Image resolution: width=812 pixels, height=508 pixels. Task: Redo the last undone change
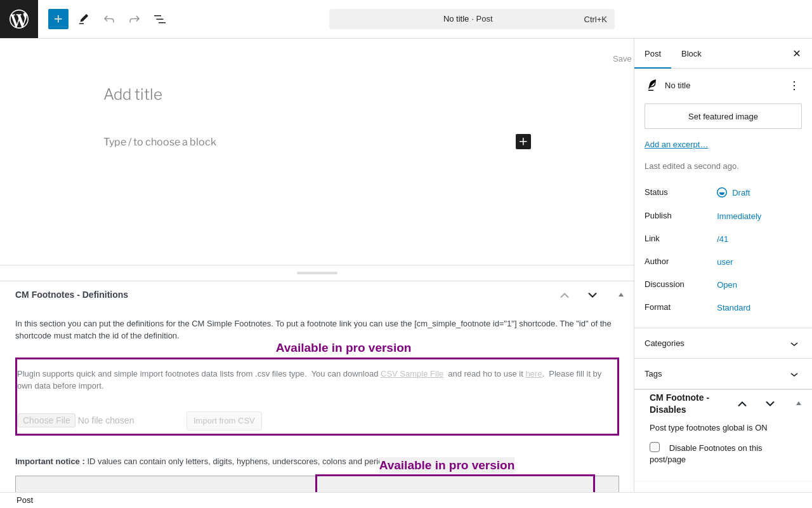click(x=134, y=19)
